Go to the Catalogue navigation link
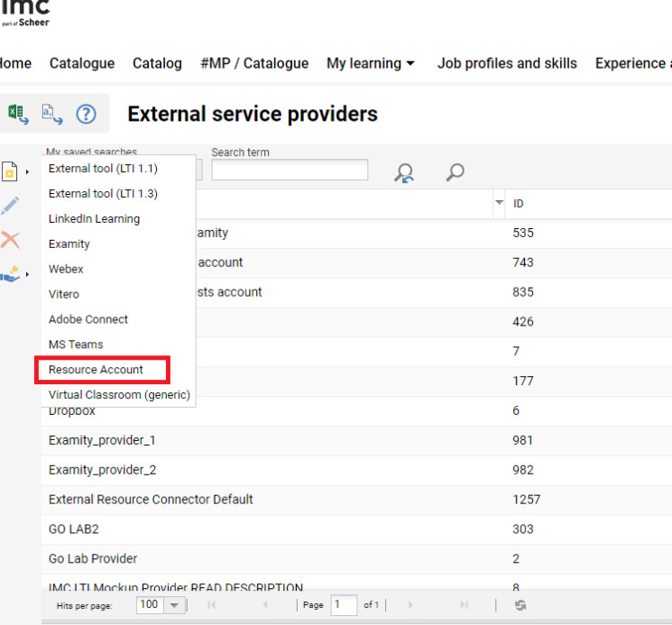 (x=82, y=63)
